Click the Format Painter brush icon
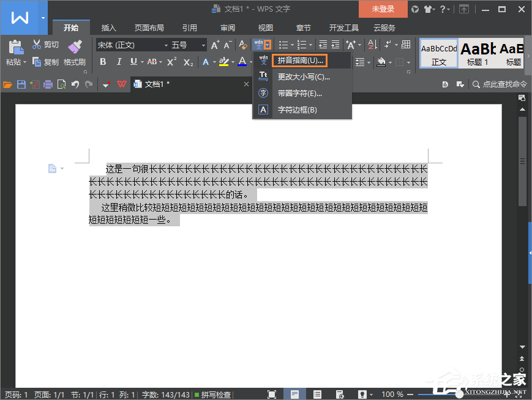Viewport: 532px width, 400px height. point(75,46)
